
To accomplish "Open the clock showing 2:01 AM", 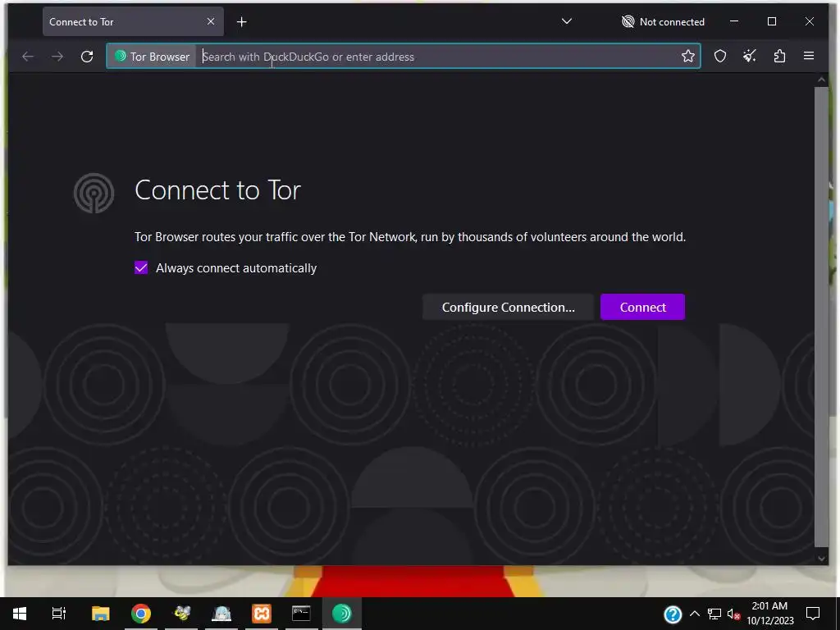I will (769, 614).
